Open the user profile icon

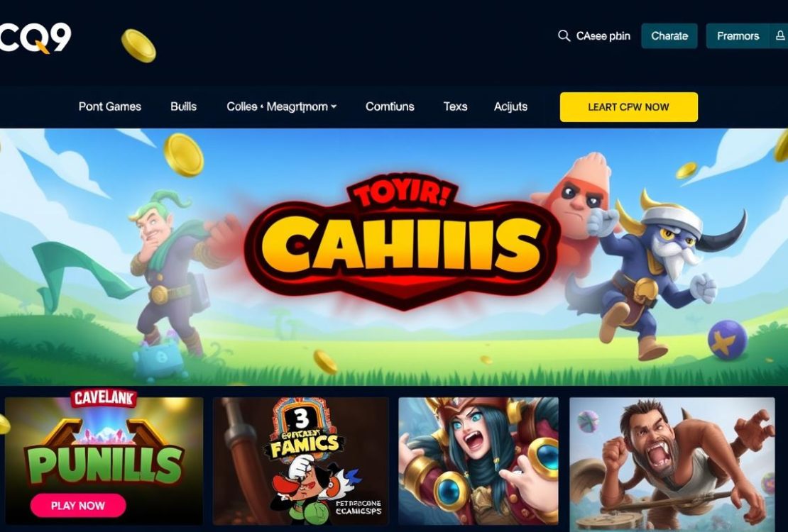[x=780, y=35]
